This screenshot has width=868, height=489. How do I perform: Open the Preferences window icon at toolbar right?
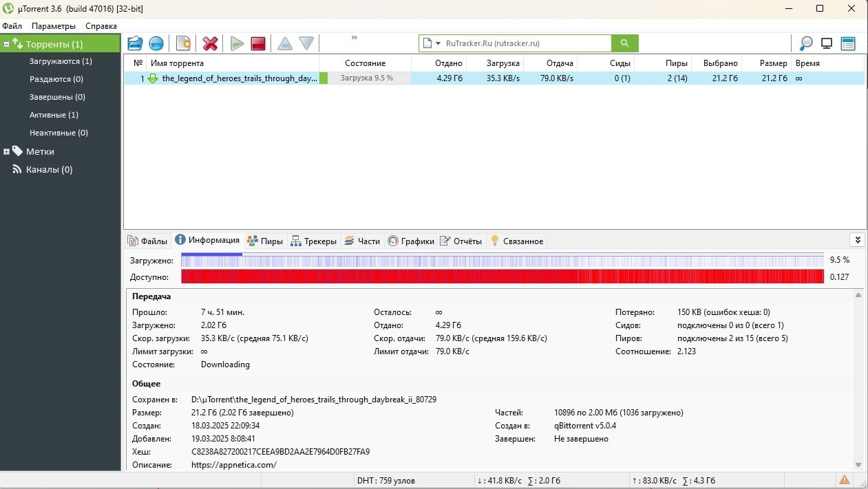(848, 43)
